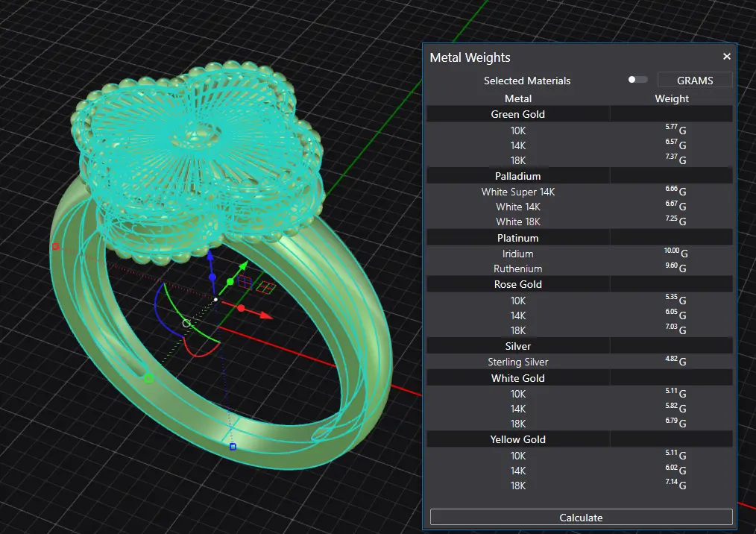This screenshot has width=756, height=534.
Task: Select the Sterling Silver row
Action: pyautogui.click(x=579, y=362)
